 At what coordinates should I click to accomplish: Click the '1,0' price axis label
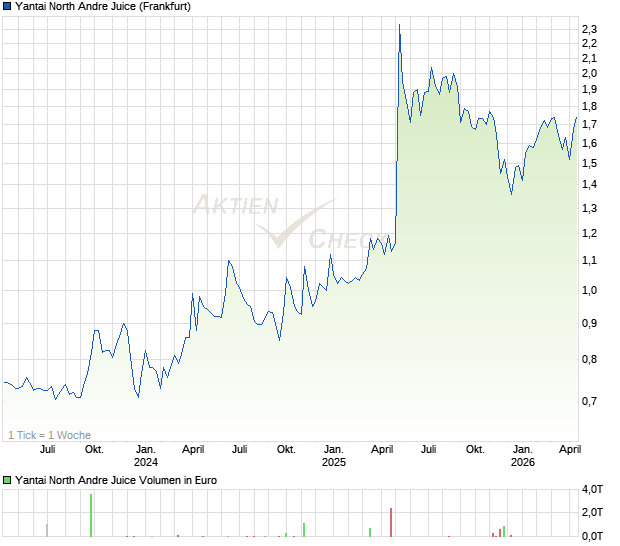(589, 291)
